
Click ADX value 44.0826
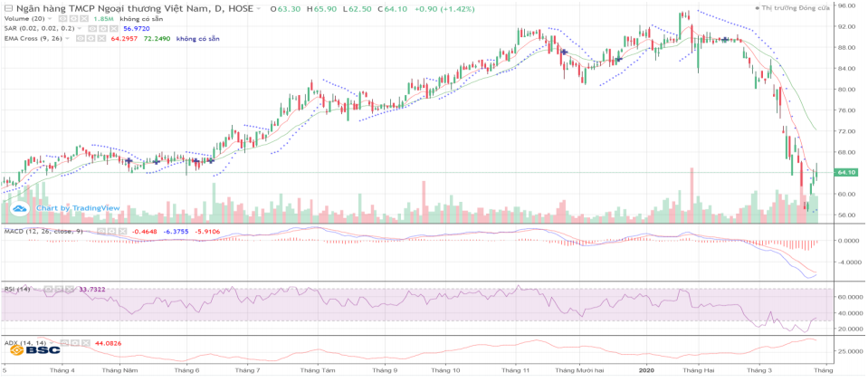(108, 343)
